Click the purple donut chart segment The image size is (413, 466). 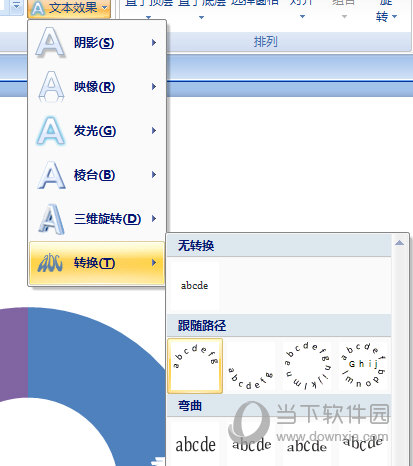click(x=14, y=354)
